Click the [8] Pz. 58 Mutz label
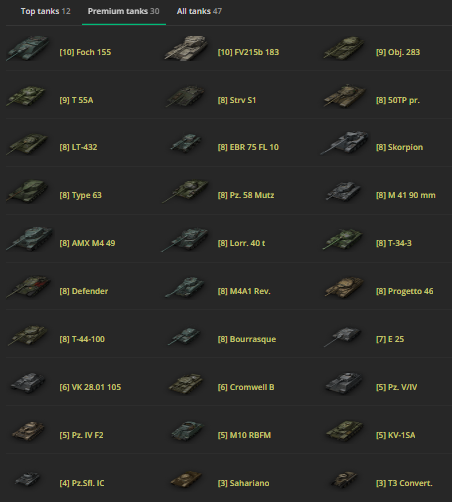Viewport: 452px width, 502px height. (246, 195)
